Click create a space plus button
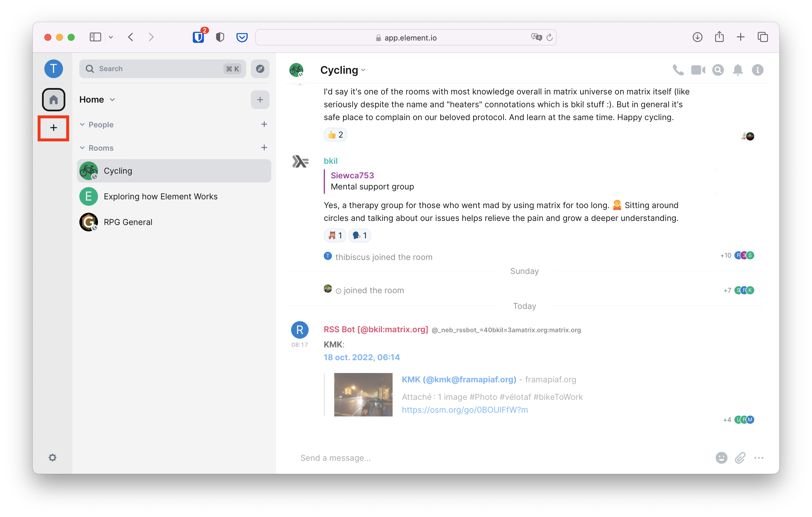This screenshot has width=812, height=517. (x=53, y=128)
